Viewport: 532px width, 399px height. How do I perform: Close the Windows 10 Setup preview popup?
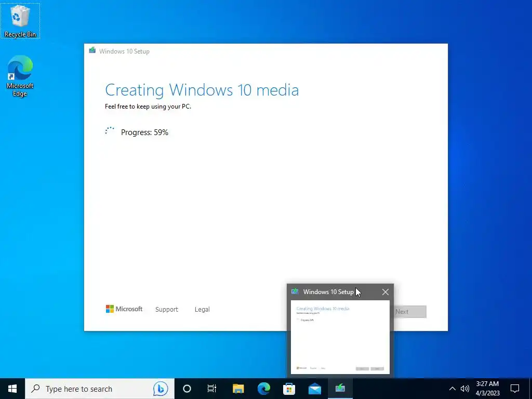coord(385,292)
